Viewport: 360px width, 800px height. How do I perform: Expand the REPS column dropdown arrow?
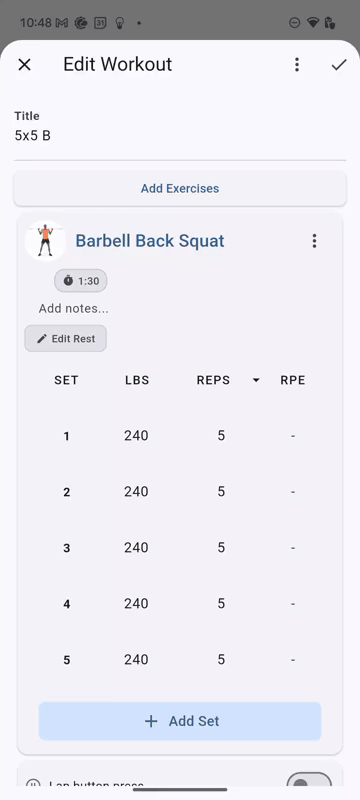256,380
